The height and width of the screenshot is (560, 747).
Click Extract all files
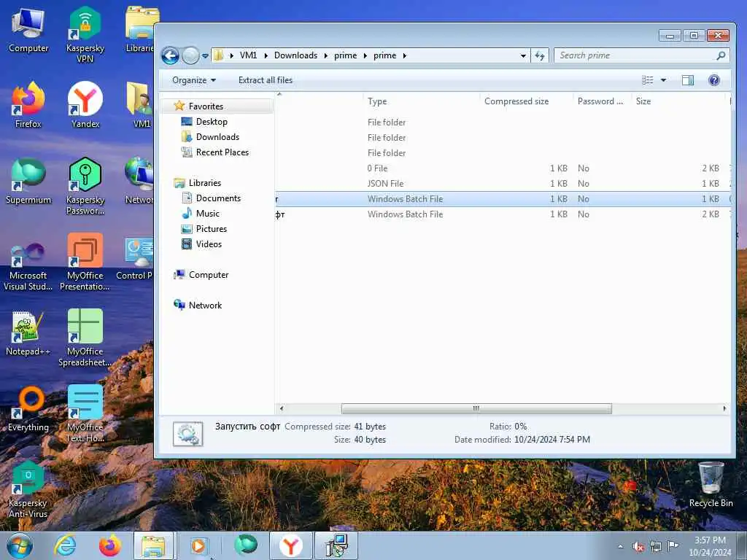click(x=266, y=80)
